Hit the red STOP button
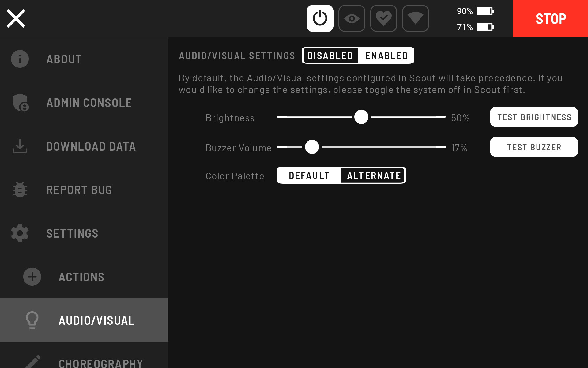Viewport: 588px width, 368px height. coord(550,18)
